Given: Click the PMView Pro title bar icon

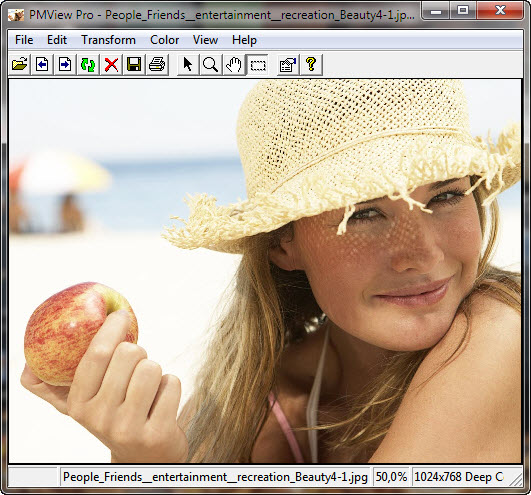Looking at the screenshot, I should click(16, 15).
